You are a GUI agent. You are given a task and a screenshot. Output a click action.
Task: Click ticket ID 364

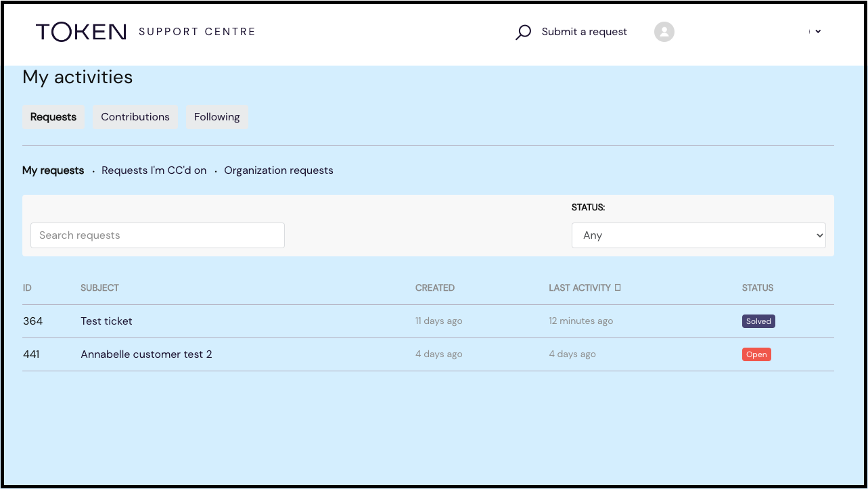[33, 321]
